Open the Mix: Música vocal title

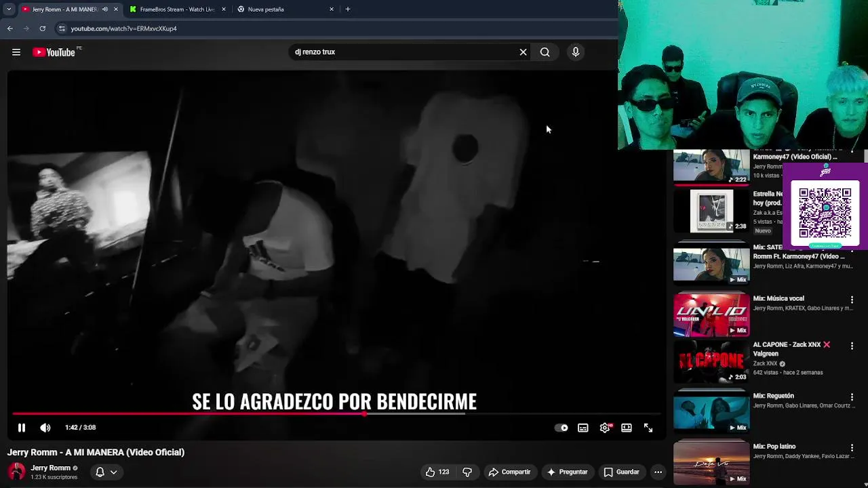(778, 298)
